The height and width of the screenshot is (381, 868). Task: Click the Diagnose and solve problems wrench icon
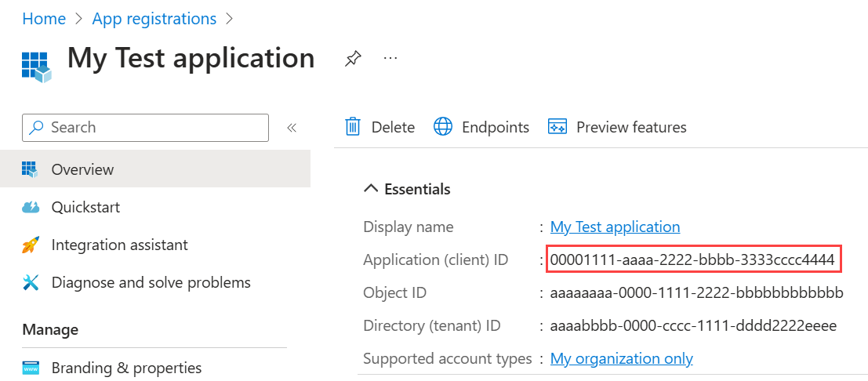(x=31, y=282)
